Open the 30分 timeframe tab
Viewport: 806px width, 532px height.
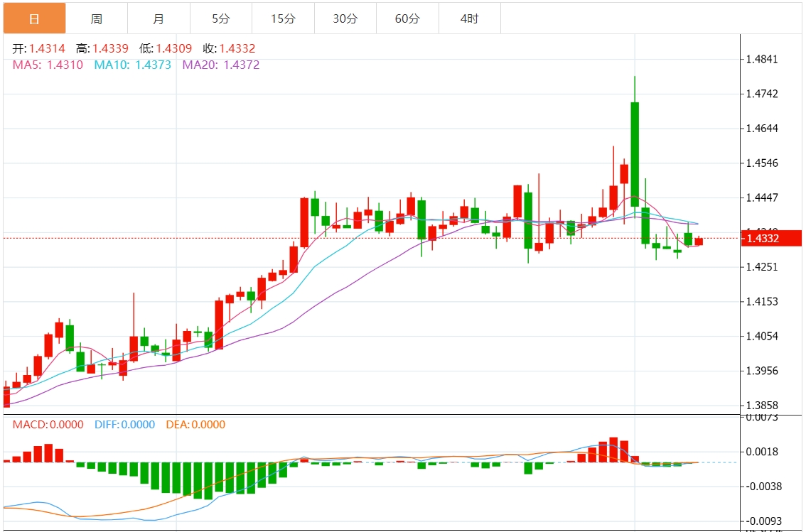click(345, 18)
